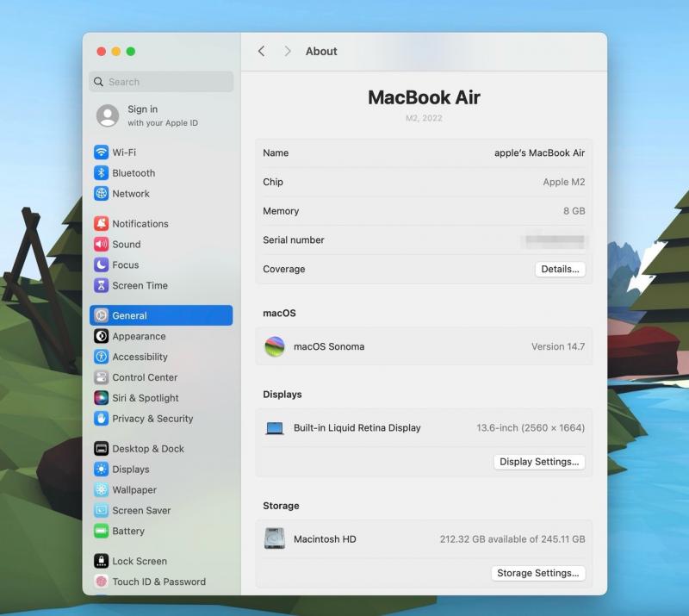The height and width of the screenshot is (616, 689).
Task: Select the Notifications label in sidebar
Action: click(x=140, y=223)
